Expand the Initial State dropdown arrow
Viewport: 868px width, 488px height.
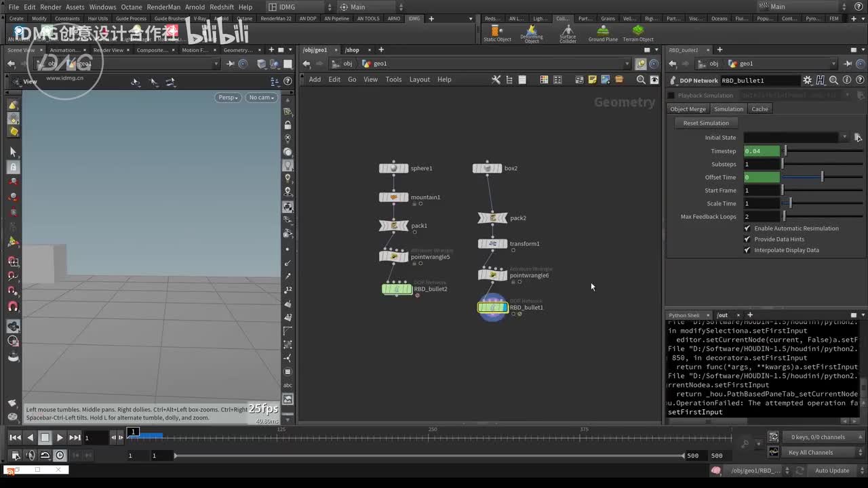[844, 138]
